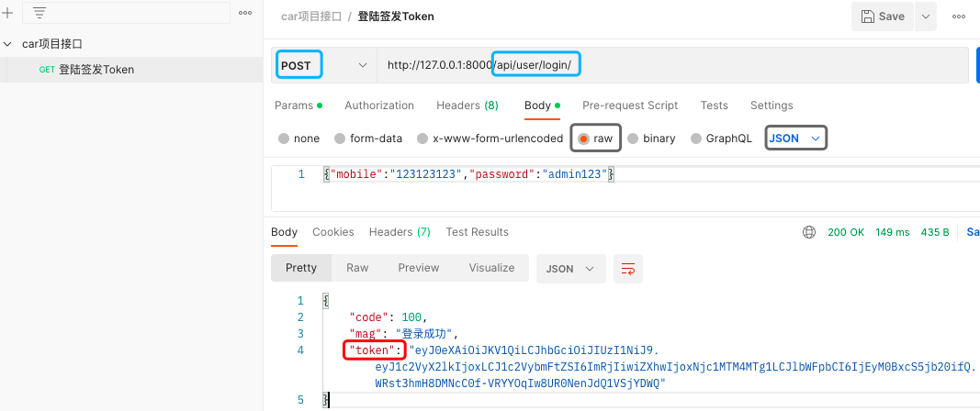Image resolution: width=980 pixels, height=411 pixels.
Task: Open the JSON body format dropdown
Action: 795,139
